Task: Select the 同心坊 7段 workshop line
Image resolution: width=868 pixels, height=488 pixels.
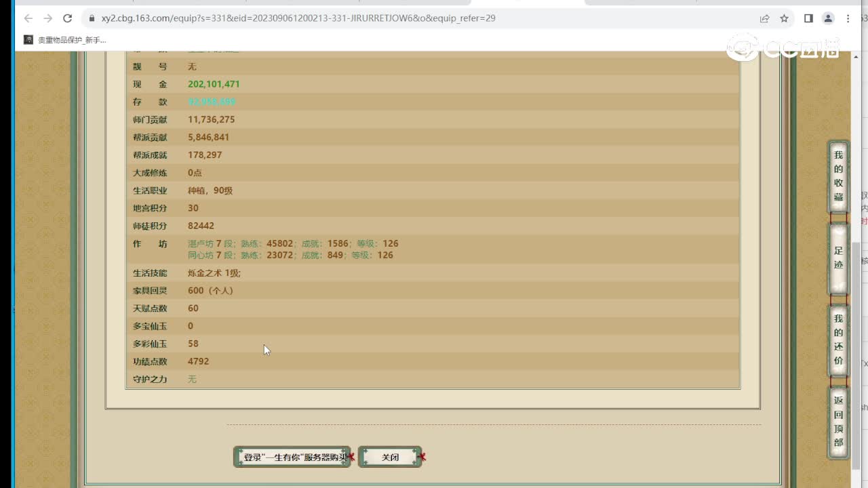Action: click(x=290, y=255)
